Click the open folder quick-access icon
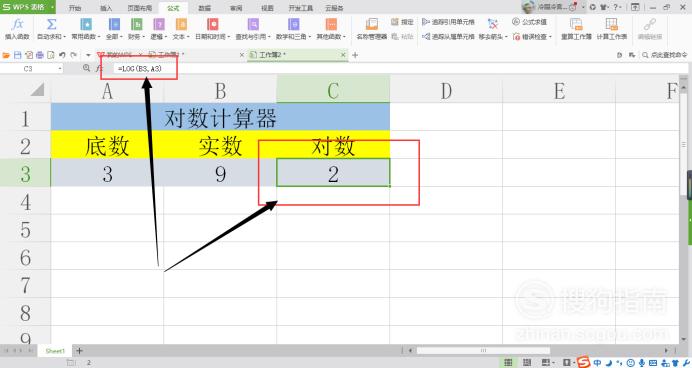The image size is (692, 368). pos(6,55)
